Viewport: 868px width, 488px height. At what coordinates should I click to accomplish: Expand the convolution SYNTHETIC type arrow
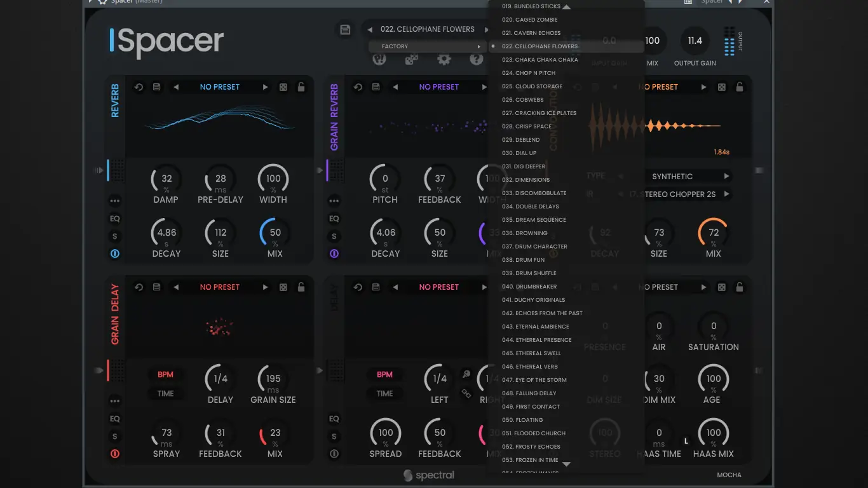[x=726, y=176]
